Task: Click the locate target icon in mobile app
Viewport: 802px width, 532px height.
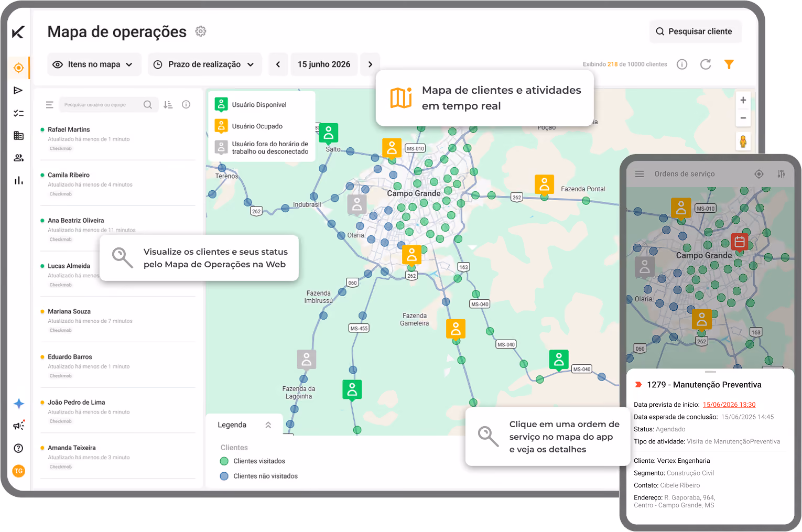Action: [x=758, y=174]
